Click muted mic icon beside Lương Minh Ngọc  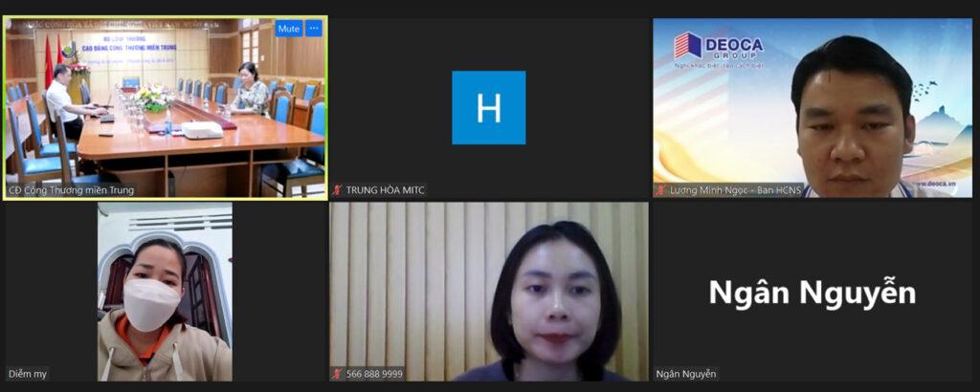coord(660,190)
